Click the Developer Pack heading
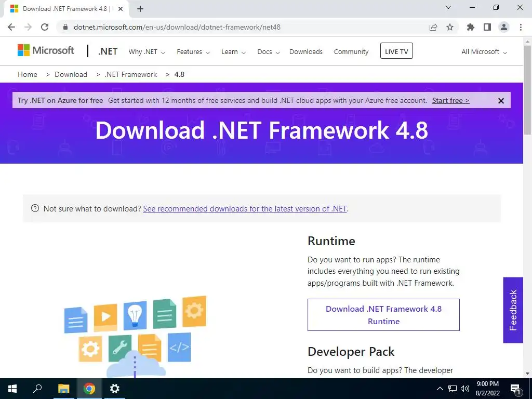 pos(351,352)
